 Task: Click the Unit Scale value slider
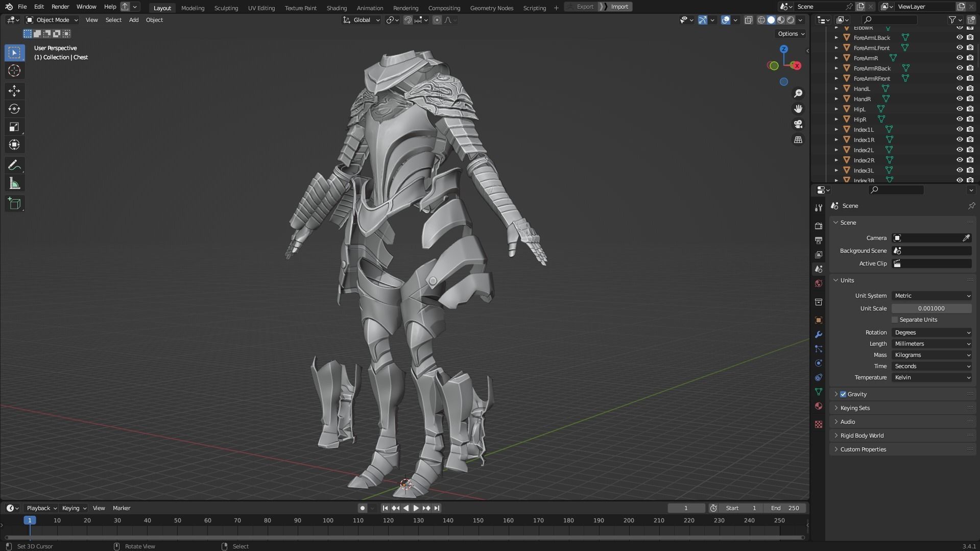pyautogui.click(x=931, y=308)
